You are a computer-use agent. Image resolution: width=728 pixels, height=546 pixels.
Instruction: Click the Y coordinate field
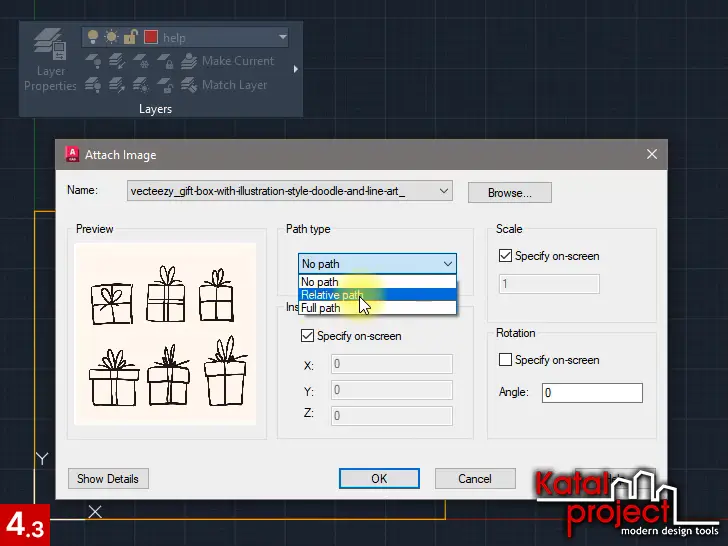pos(392,390)
